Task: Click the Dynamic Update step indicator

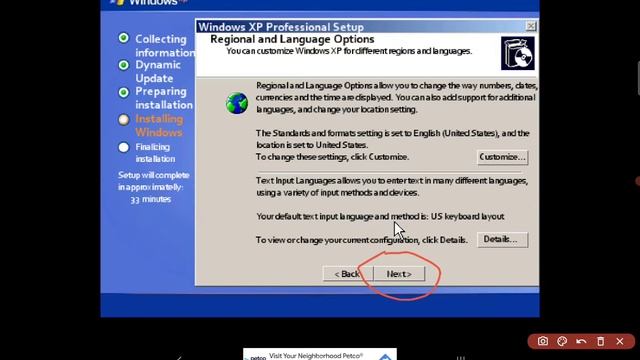Action: click(124, 65)
